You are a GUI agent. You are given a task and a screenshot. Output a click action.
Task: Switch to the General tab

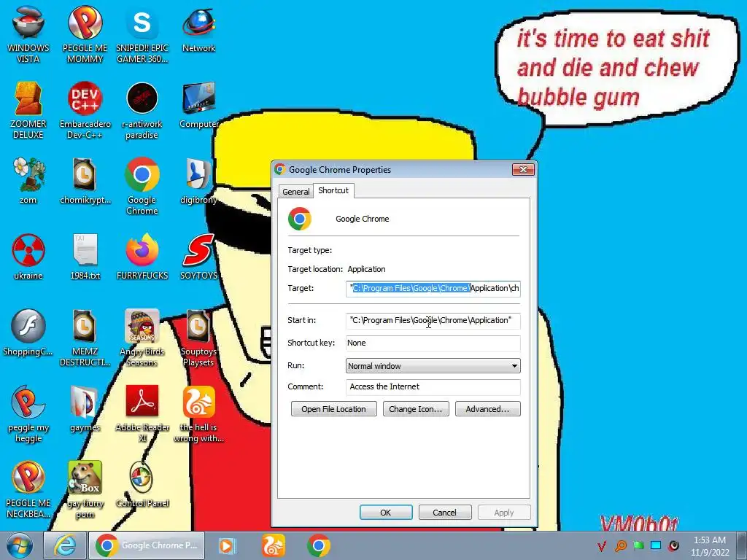296,192
